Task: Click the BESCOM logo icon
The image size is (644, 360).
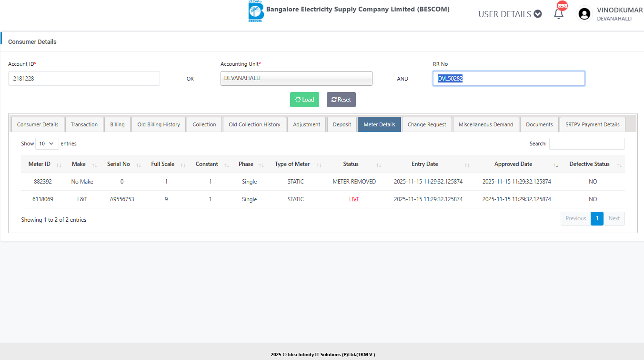Action: [256, 11]
